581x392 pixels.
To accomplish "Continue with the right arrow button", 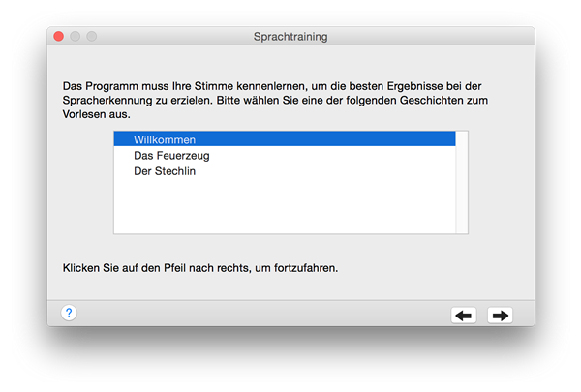I will click(501, 316).
